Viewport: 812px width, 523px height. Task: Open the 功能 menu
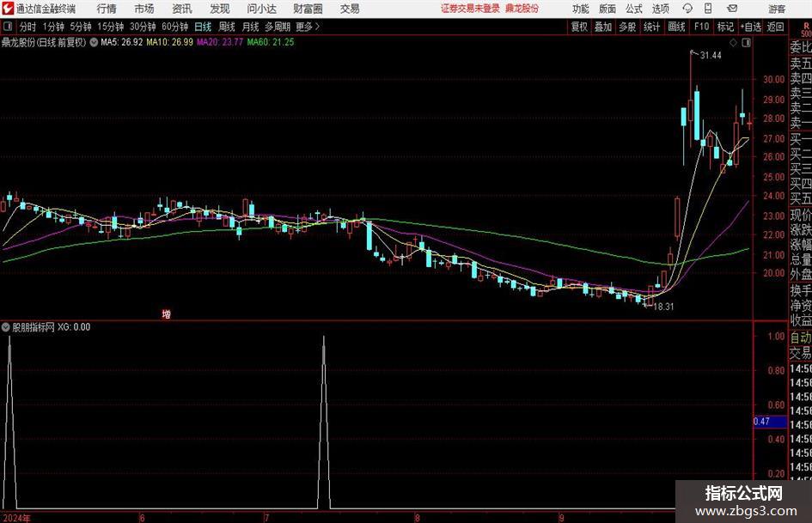[x=581, y=9]
